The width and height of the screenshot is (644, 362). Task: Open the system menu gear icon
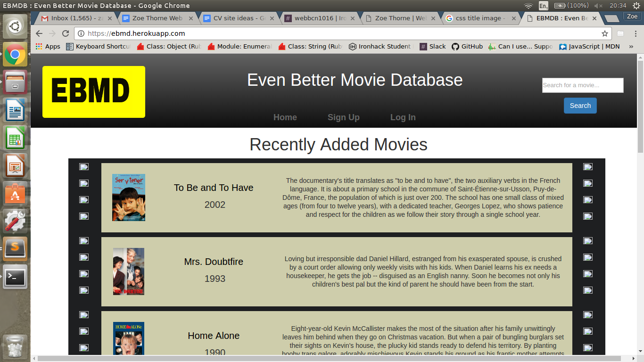[x=636, y=6]
